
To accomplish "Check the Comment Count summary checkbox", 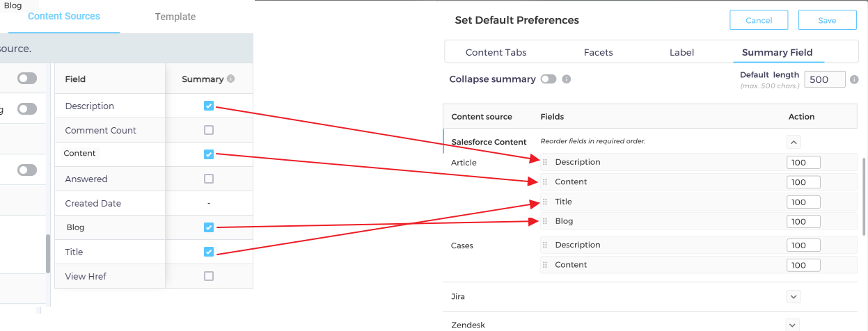I will (x=209, y=130).
